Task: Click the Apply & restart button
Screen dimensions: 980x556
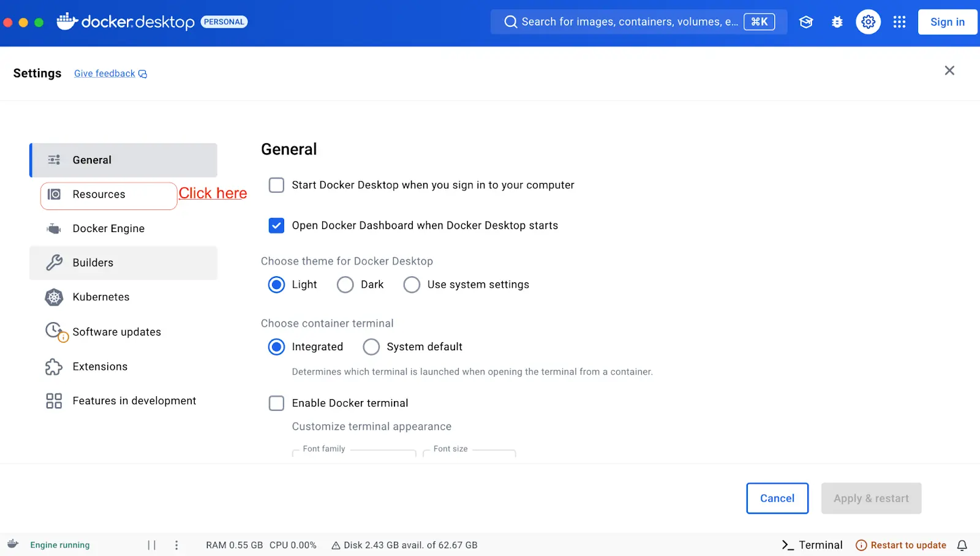Action: pyautogui.click(x=871, y=498)
